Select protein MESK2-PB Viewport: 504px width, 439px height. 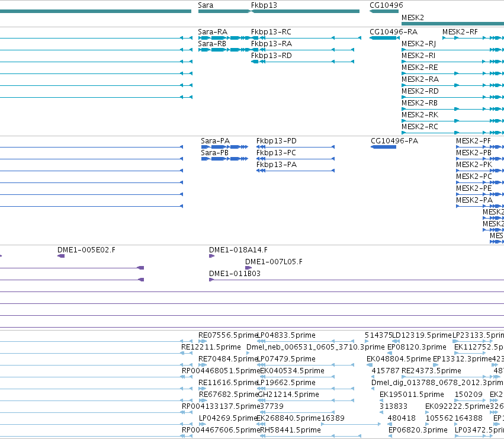[x=480, y=159]
